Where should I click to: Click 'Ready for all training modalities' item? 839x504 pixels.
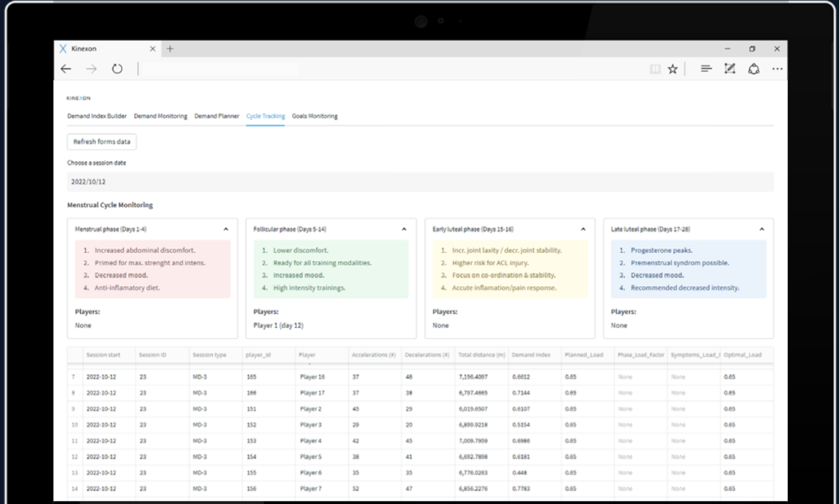point(322,263)
